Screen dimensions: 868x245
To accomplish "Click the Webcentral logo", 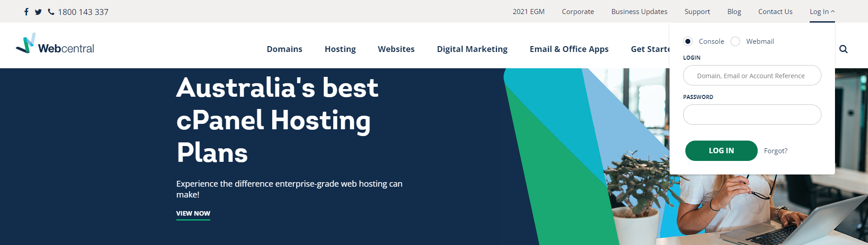I will coord(55,44).
